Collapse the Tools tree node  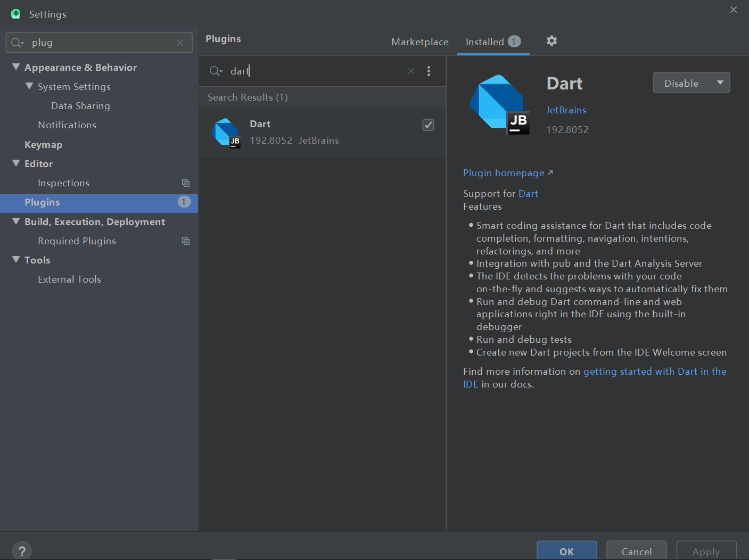pos(16,260)
